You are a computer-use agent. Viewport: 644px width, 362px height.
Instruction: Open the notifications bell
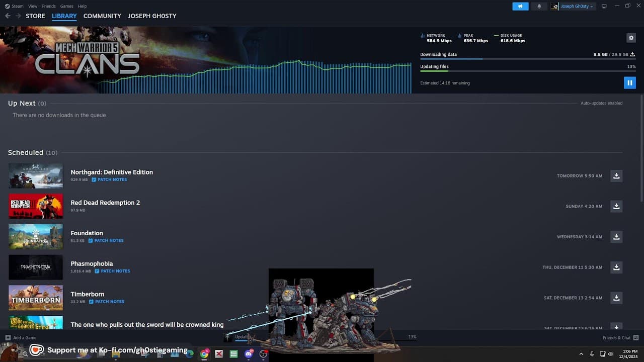click(x=539, y=6)
